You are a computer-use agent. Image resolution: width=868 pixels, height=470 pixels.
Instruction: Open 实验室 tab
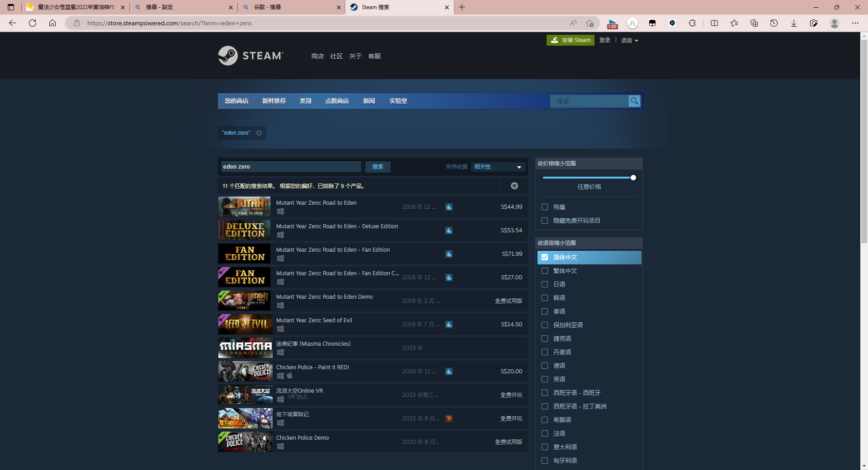[x=398, y=101]
